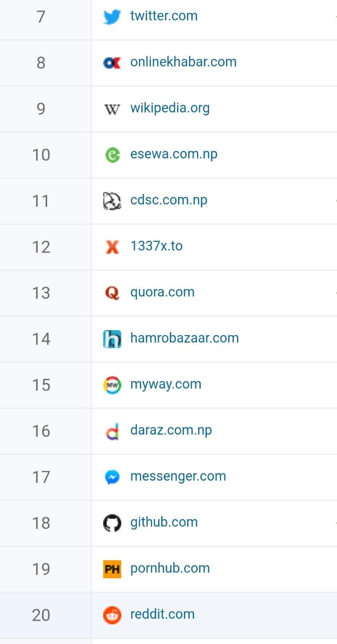Open the twitter.com link

(x=164, y=15)
